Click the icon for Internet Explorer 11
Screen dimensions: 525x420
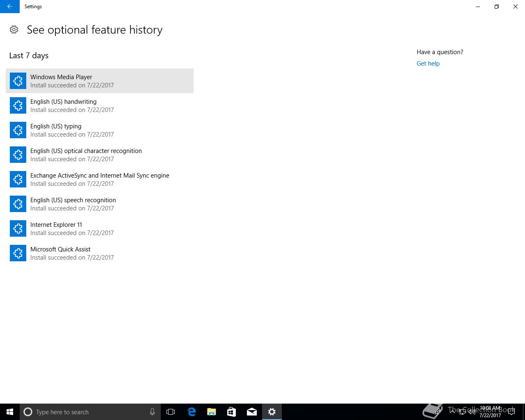(x=18, y=228)
